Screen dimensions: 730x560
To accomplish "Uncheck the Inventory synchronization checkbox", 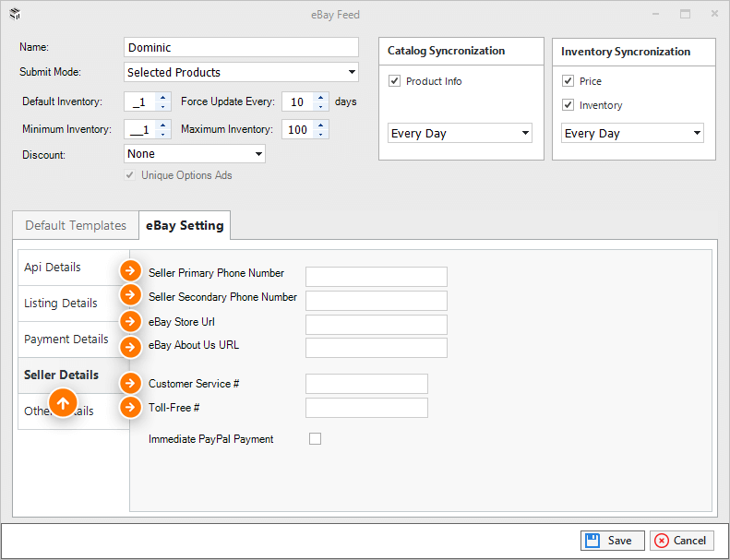I will pos(568,105).
